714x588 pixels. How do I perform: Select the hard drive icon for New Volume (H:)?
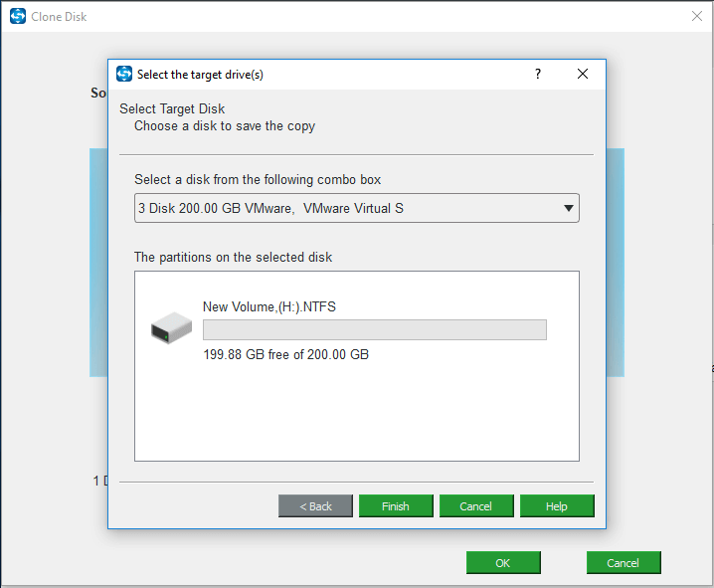coord(171,329)
